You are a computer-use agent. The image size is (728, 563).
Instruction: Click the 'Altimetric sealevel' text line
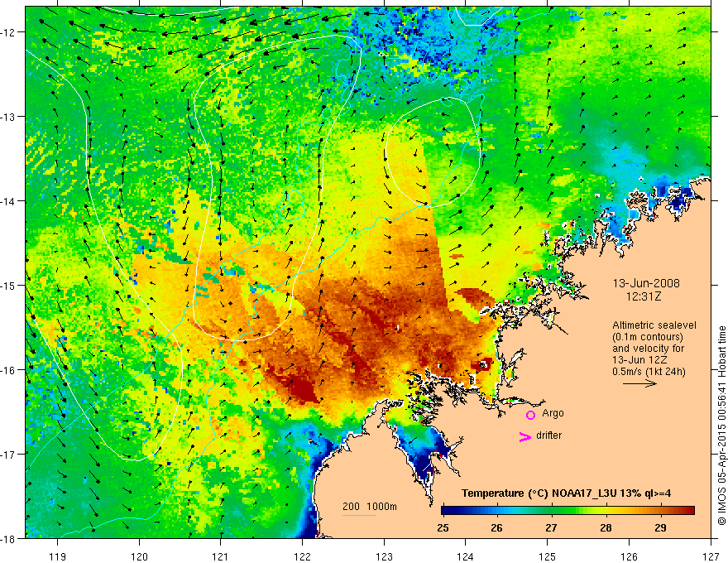click(x=654, y=325)
